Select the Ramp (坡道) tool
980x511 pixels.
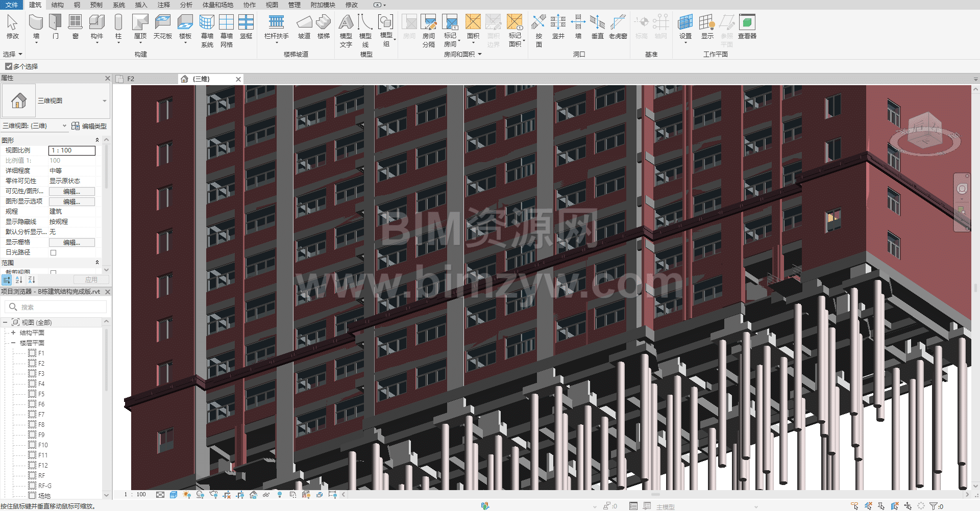(304, 27)
